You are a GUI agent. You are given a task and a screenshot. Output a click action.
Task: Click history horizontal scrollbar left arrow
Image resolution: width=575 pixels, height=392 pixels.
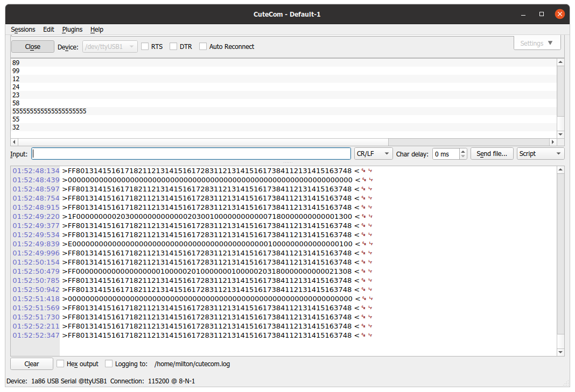[15, 142]
